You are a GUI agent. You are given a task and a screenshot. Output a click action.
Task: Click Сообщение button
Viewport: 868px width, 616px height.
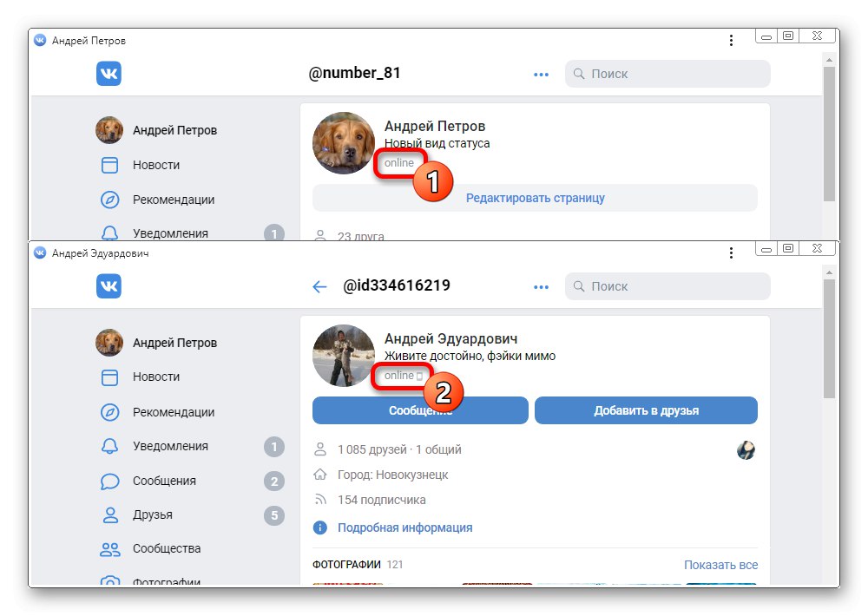click(x=420, y=410)
